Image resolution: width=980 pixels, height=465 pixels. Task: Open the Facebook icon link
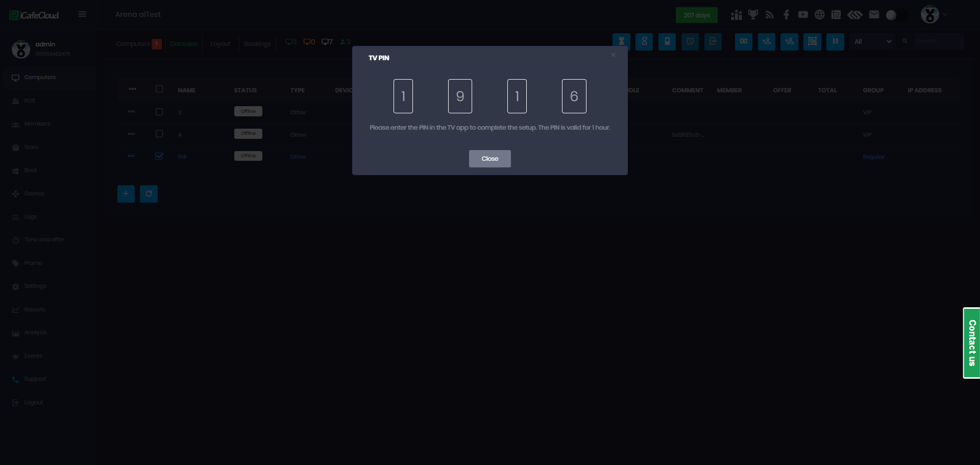click(x=786, y=15)
